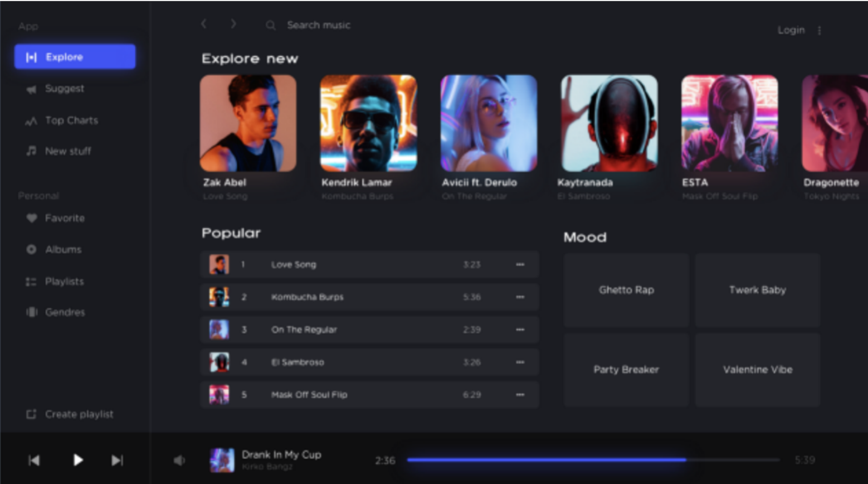This screenshot has height=484, width=868.
Task: Navigate back with the left arrow
Action: tap(204, 24)
